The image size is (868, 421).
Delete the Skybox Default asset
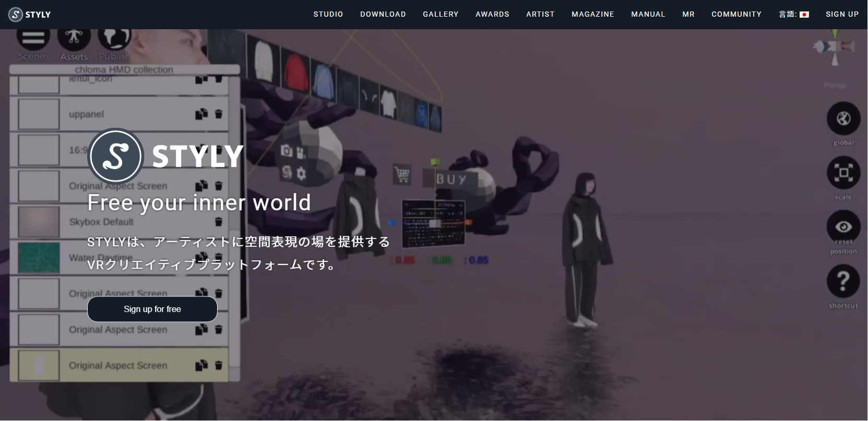(219, 222)
